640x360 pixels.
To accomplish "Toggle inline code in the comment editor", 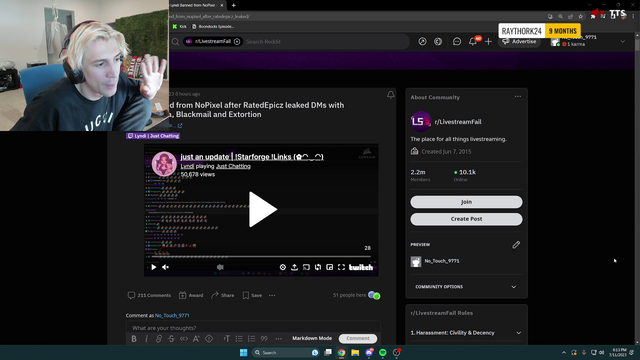I will (184, 338).
